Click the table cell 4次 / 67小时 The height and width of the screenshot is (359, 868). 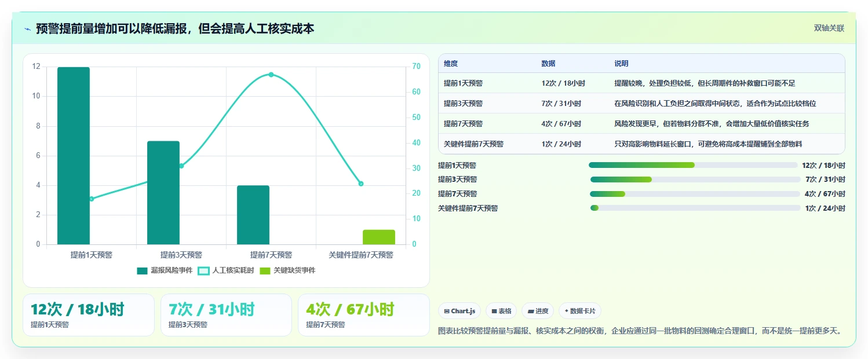(x=561, y=124)
